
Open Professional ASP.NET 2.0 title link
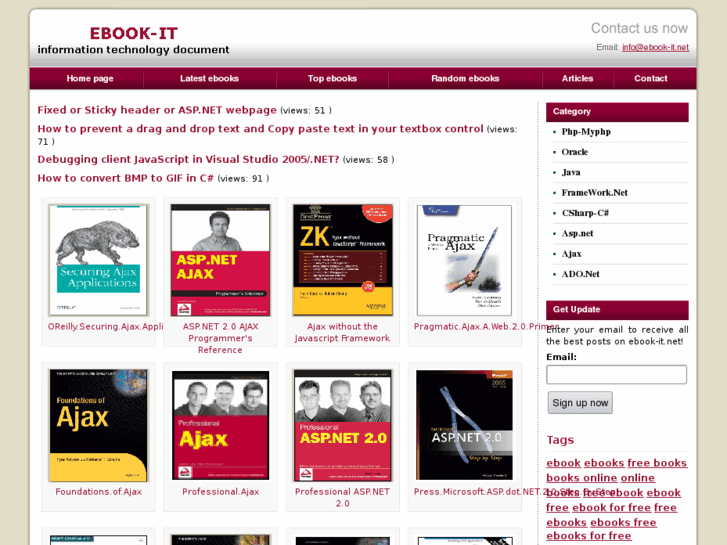point(342,497)
